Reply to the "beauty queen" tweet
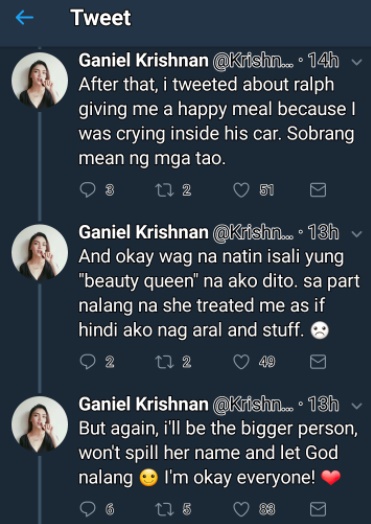The width and height of the screenshot is (371, 524). [88, 362]
